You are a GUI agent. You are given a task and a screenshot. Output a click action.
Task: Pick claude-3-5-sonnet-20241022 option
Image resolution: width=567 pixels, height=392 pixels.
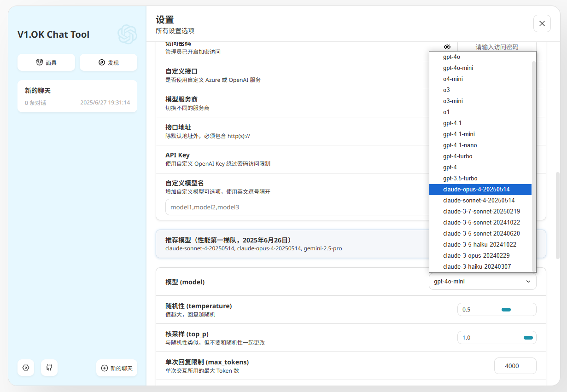[x=480, y=223]
